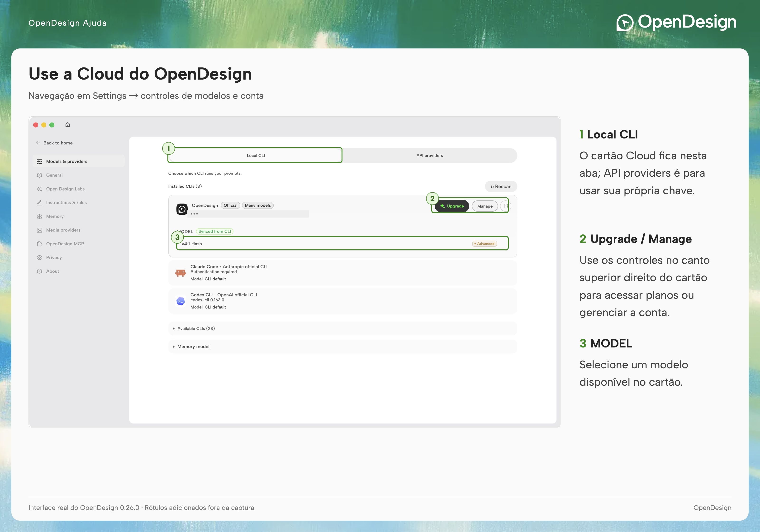The width and height of the screenshot is (760, 532).
Task: Open the Models & providers sidebar item
Action: point(79,161)
